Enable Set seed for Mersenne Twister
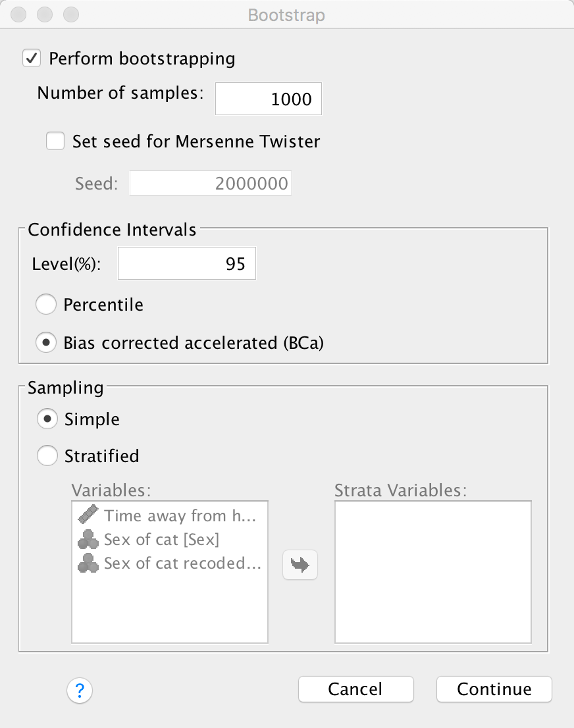 tap(55, 141)
